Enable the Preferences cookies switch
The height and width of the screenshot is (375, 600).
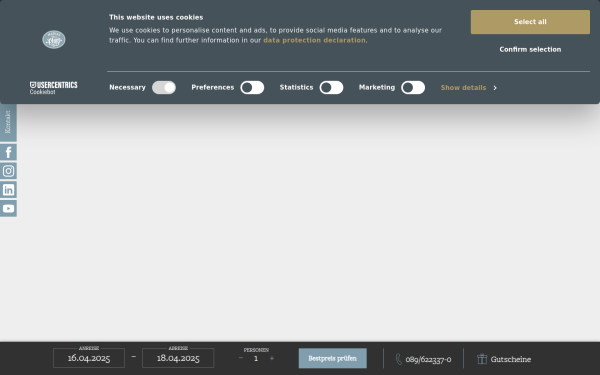[252, 88]
